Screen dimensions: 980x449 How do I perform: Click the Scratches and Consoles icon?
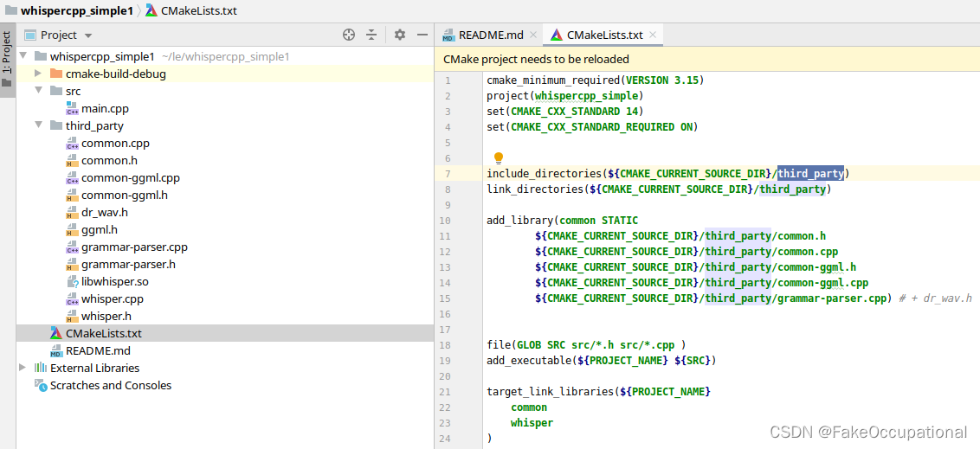pos(41,385)
